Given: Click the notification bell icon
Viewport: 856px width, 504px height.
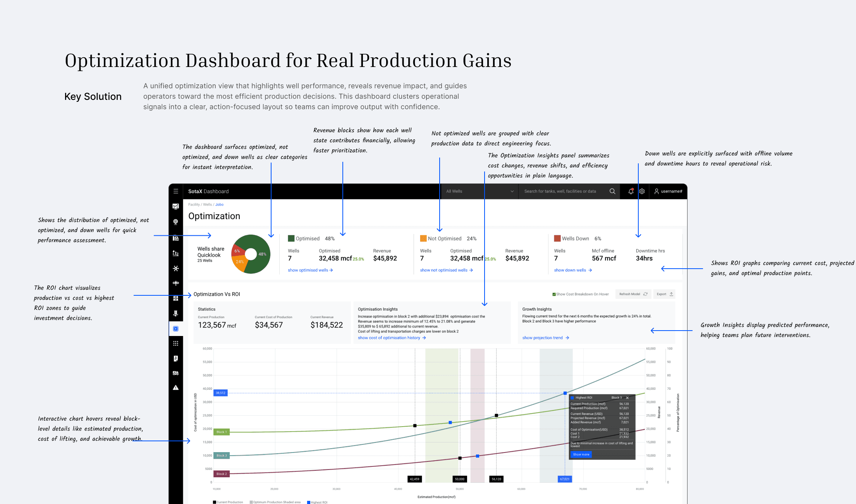Looking at the screenshot, I should point(631,191).
